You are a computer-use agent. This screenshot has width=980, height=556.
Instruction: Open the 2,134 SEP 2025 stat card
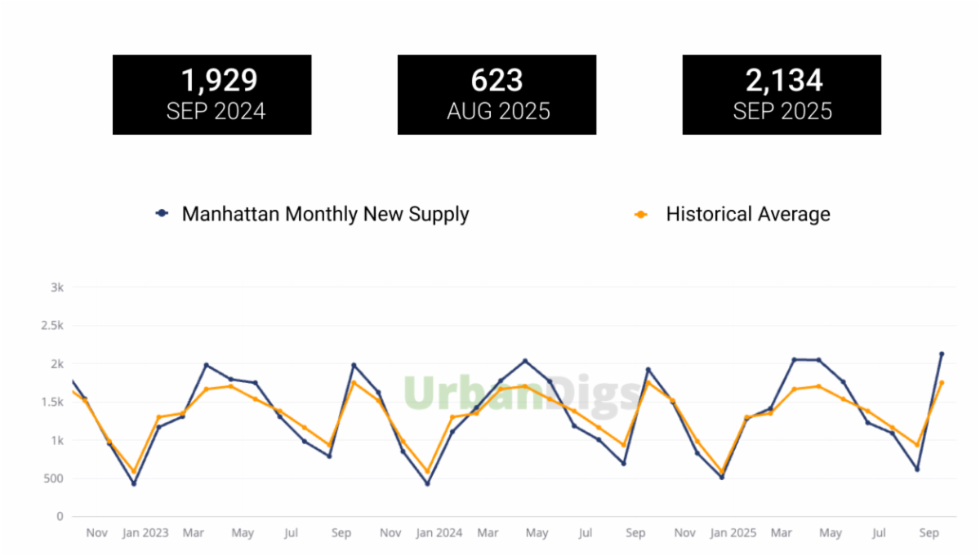[782, 95]
